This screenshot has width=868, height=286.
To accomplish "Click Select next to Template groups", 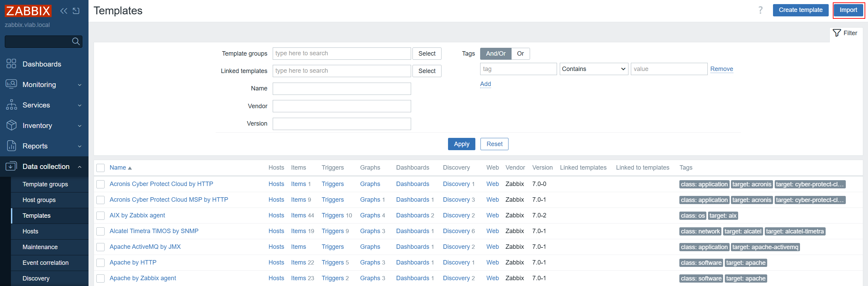I will coord(427,54).
